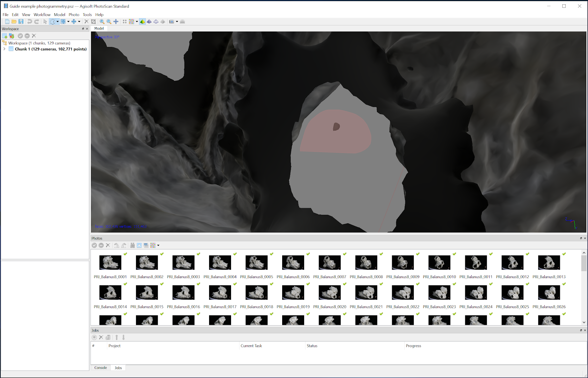The width and height of the screenshot is (588, 378).
Task: Select the PRI_BalanusB_0013 photo thumbnail
Action: tap(549, 263)
